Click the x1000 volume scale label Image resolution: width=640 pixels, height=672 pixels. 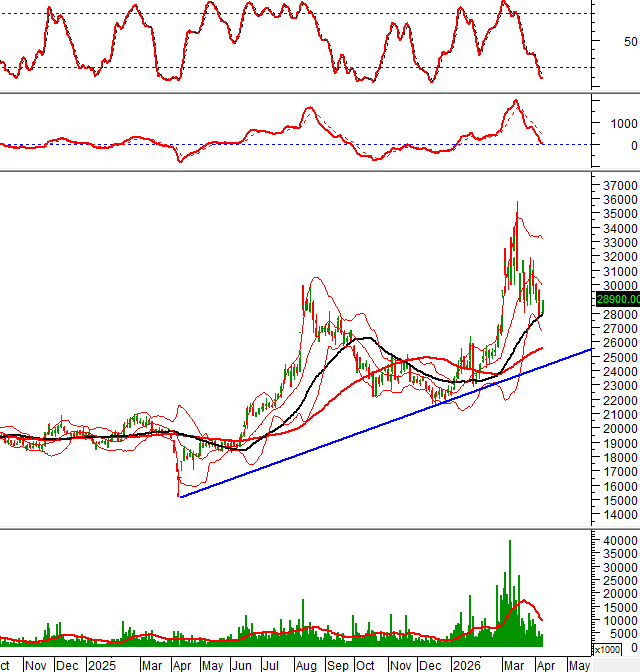coord(606,650)
